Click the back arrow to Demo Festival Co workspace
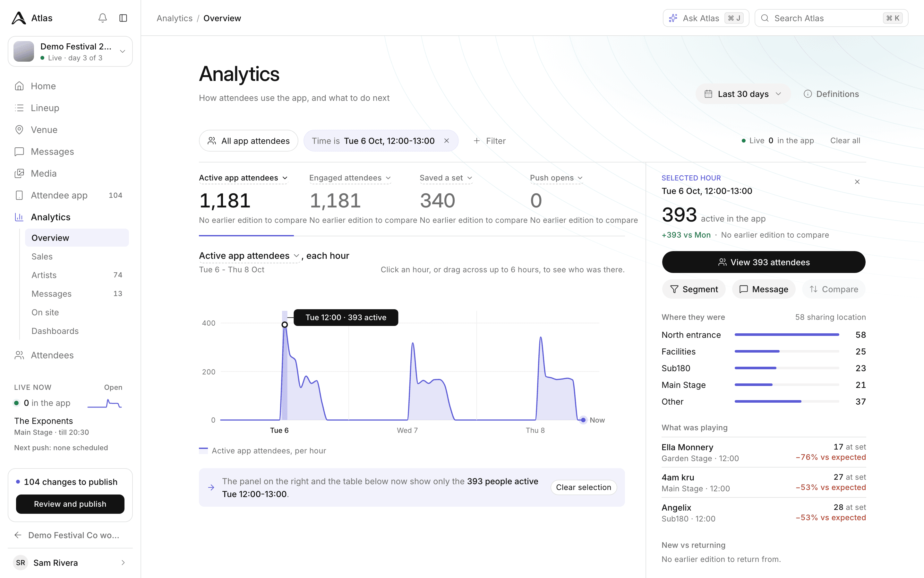924x578 pixels. tap(18, 535)
